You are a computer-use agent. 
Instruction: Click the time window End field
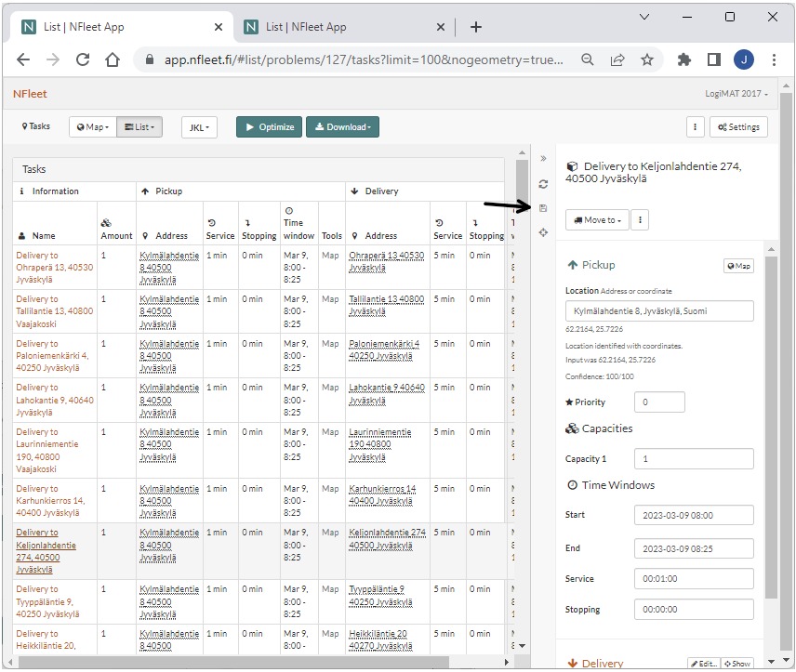pos(694,548)
